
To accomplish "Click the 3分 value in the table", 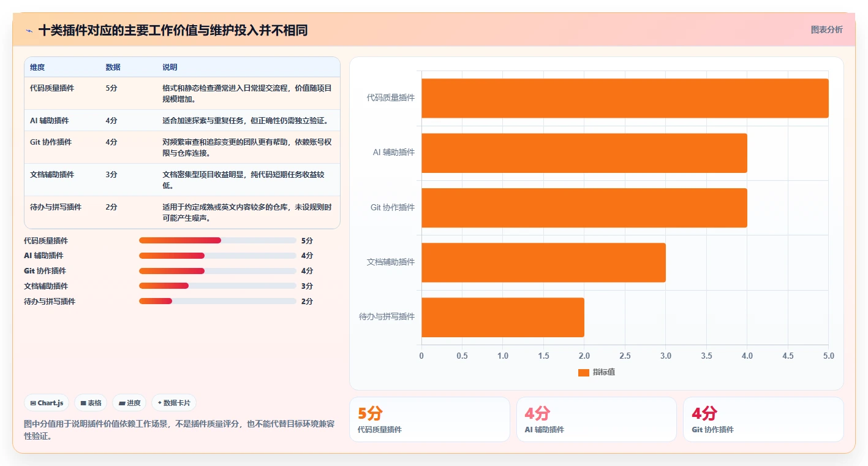I will (x=111, y=175).
